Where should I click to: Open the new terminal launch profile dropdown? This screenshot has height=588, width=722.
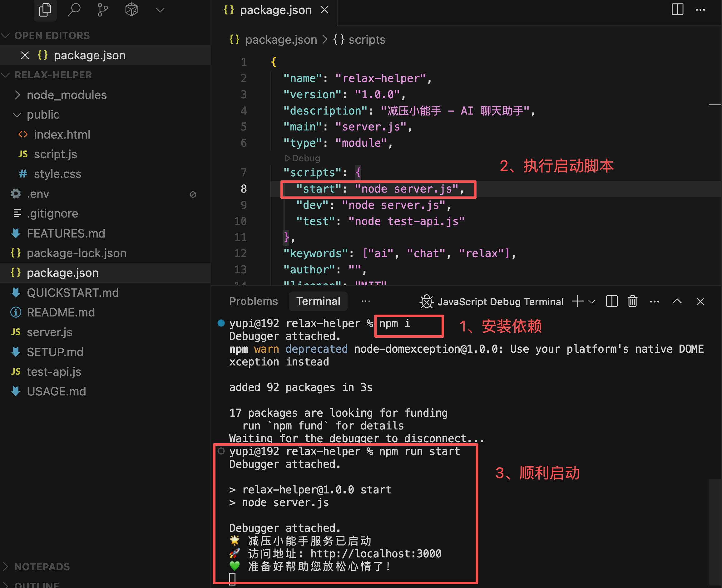coord(592,301)
